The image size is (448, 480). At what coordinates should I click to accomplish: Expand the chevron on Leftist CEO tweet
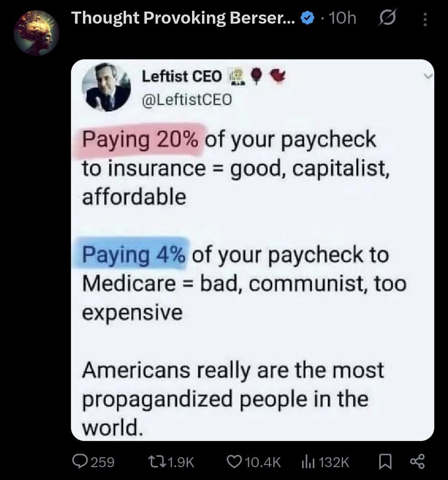429,76
